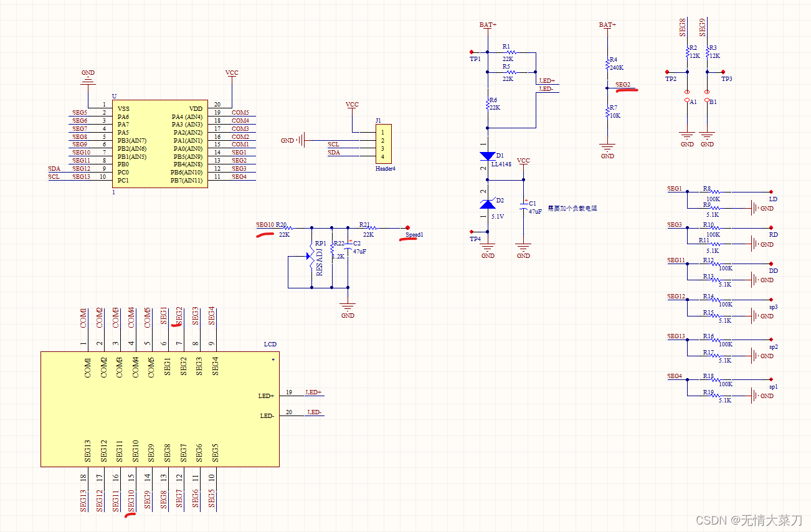Click the B1 pad circle

(707, 100)
